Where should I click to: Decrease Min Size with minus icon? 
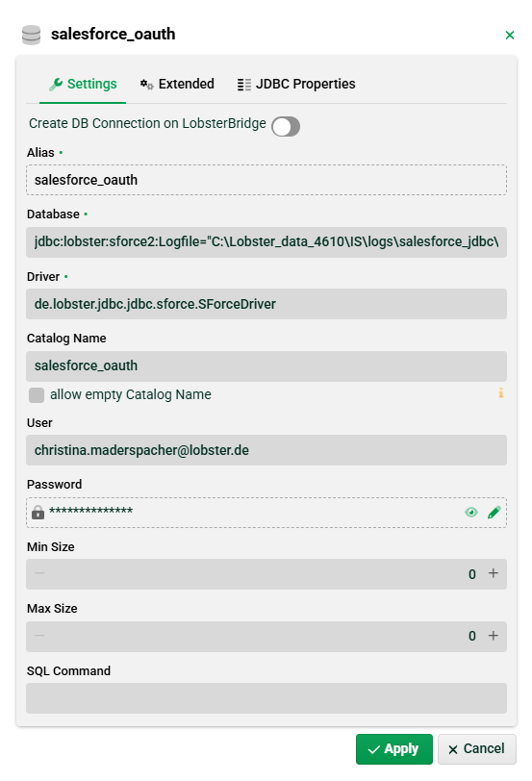pyautogui.click(x=39, y=573)
